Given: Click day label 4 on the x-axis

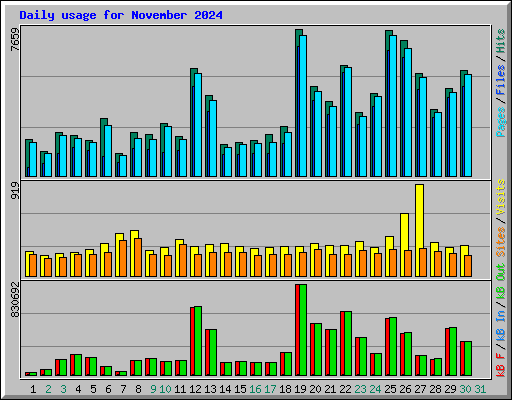Looking at the screenshot, I should click(x=78, y=389).
